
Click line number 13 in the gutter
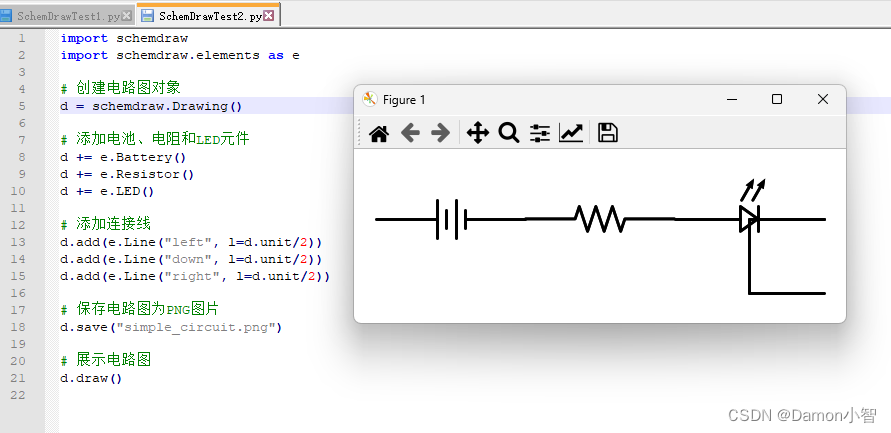pyautogui.click(x=18, y=242)
